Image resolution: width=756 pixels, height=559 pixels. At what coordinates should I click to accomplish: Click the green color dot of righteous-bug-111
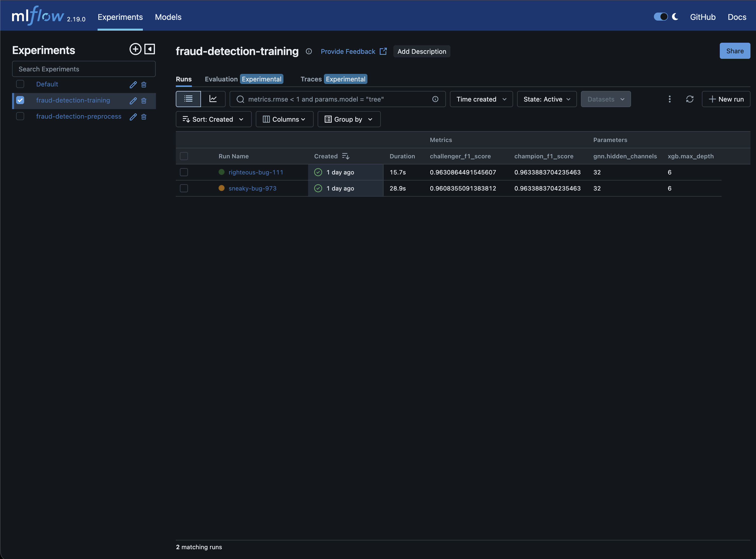coord(221,172)
